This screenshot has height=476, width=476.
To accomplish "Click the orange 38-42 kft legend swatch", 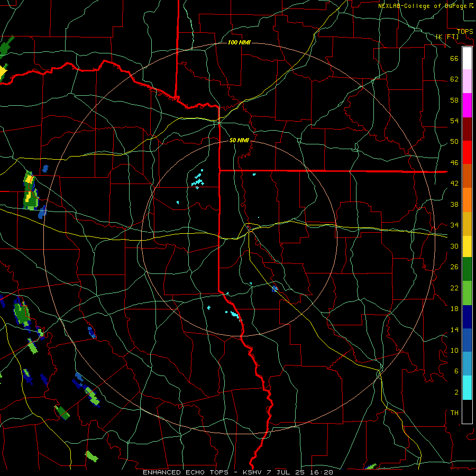I will click(x=467, y=200).
